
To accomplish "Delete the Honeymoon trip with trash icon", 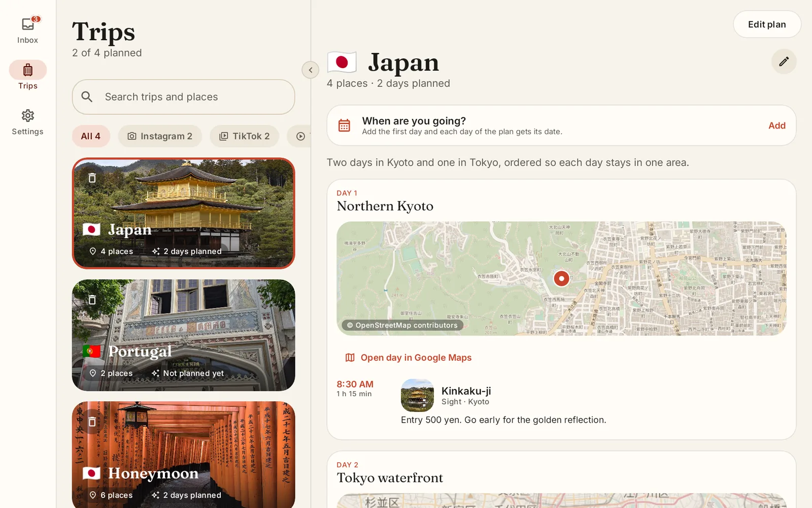I will click(x=92, y=422).
